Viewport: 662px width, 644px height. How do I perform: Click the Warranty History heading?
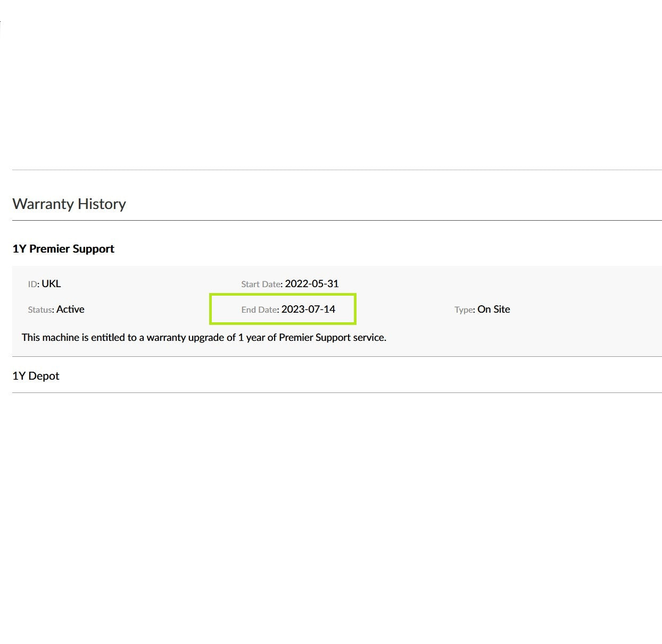click(x=69, y=204)
